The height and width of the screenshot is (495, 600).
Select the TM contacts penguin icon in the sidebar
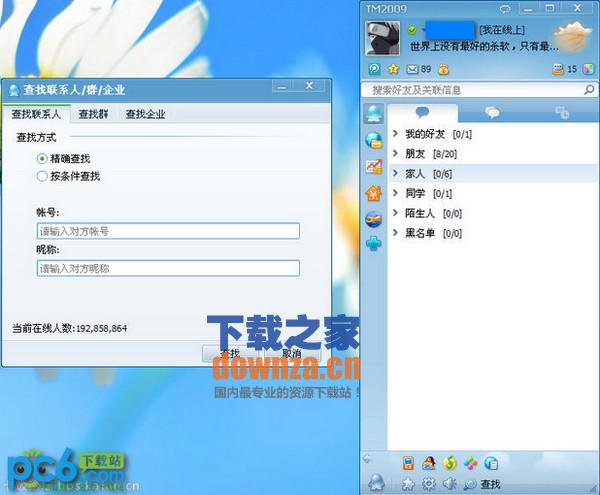pos(373,114)
